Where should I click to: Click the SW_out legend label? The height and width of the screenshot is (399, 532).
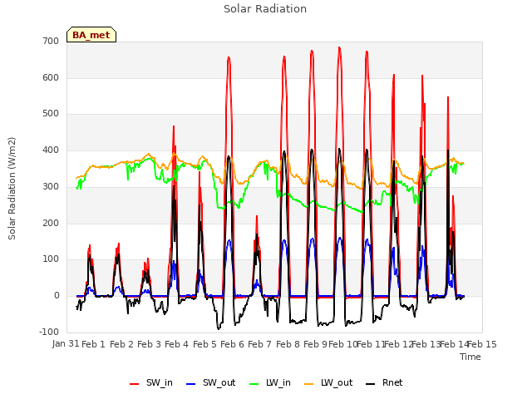coord(219,382)
